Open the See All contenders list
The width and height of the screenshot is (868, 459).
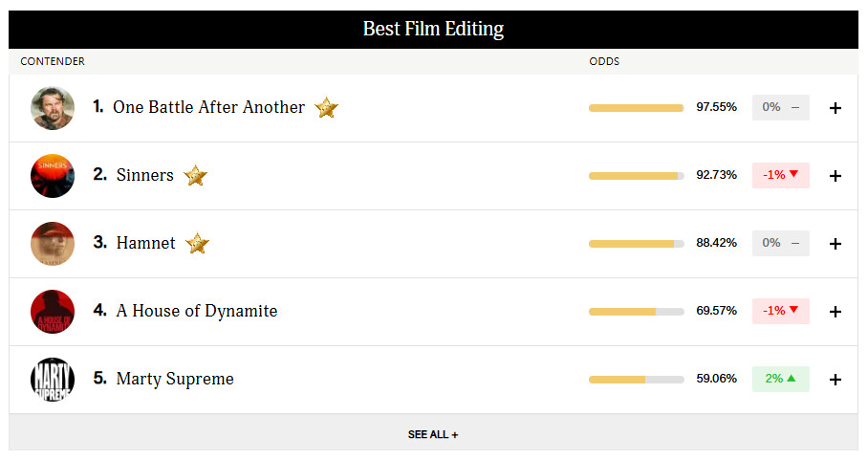click(x=433, y=434)
